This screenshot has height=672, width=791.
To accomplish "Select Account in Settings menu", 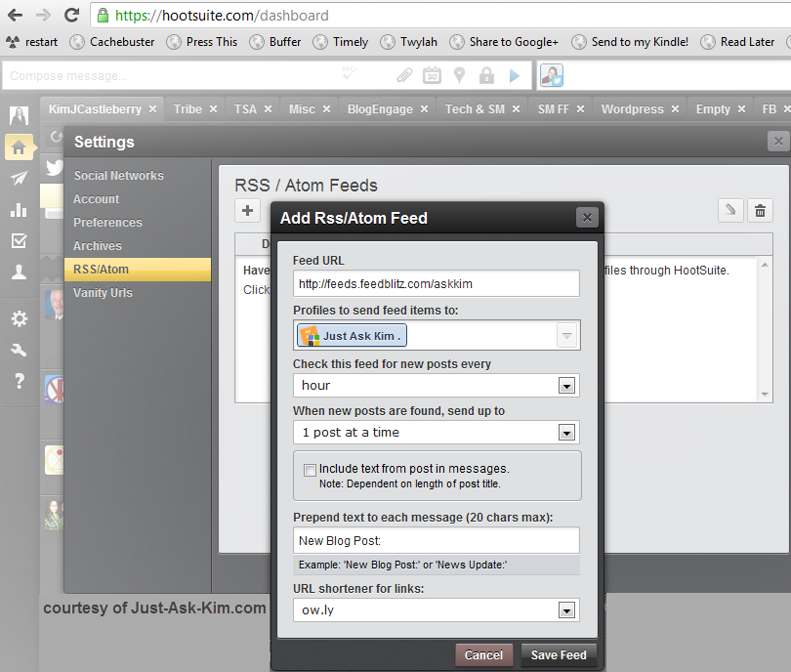I will (96, 199).
